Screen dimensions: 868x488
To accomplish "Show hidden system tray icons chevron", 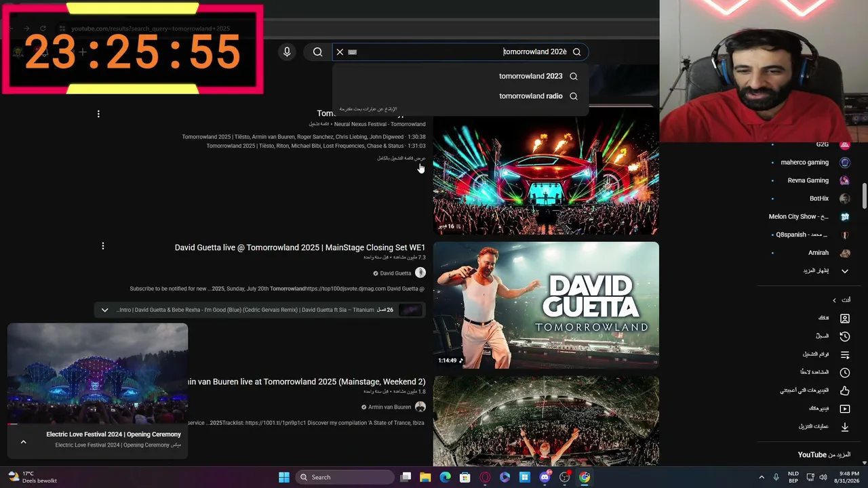I will tap(762, 477).
